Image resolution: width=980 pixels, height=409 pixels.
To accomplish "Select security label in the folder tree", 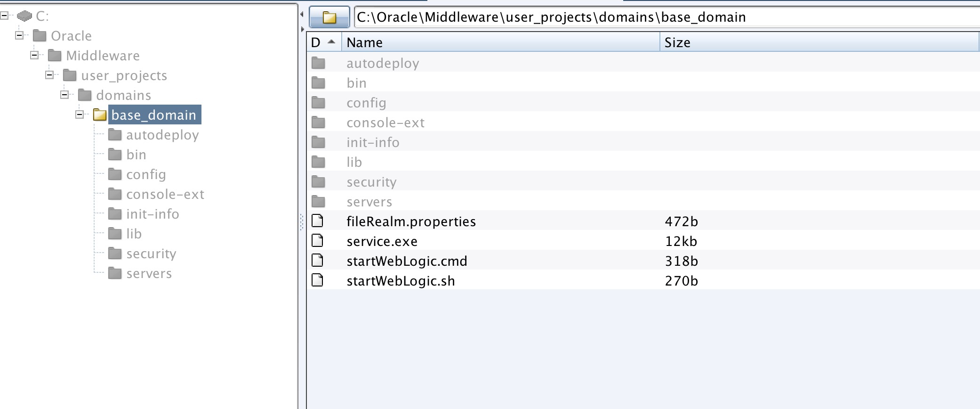I will [151, 254].
